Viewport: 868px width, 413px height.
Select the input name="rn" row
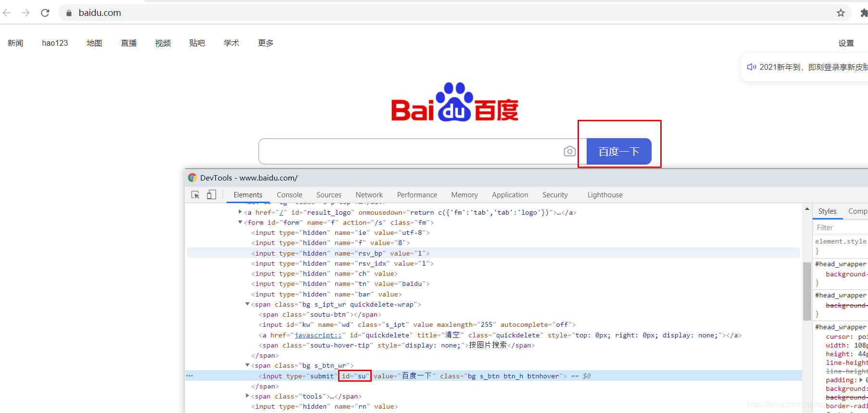[325, 406]
